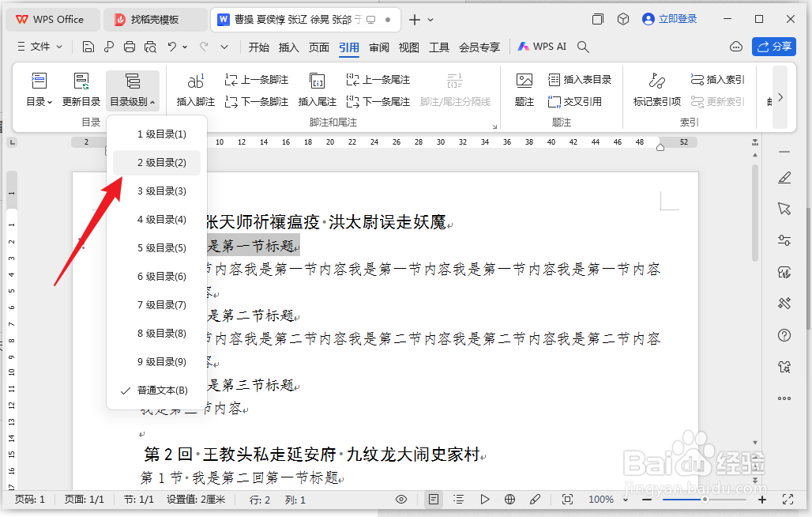812x517 pixels.
Task: Click the vertical scrollbar thumb
Action: coord(755,213)
